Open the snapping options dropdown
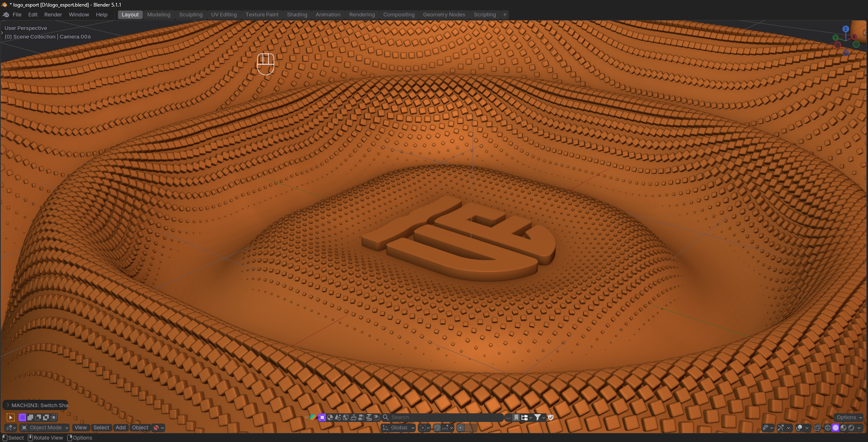 coord(447,428)
